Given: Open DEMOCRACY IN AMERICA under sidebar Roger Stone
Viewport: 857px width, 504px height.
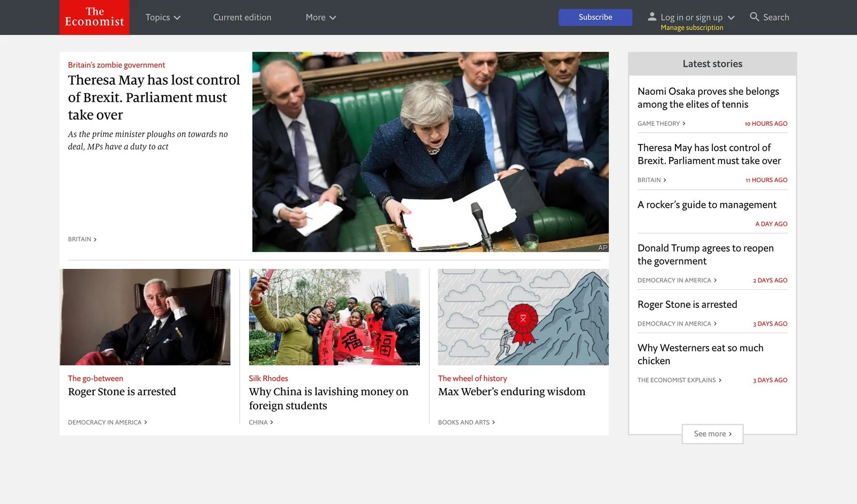Looking at the screenshot, I should coord(677,324).
